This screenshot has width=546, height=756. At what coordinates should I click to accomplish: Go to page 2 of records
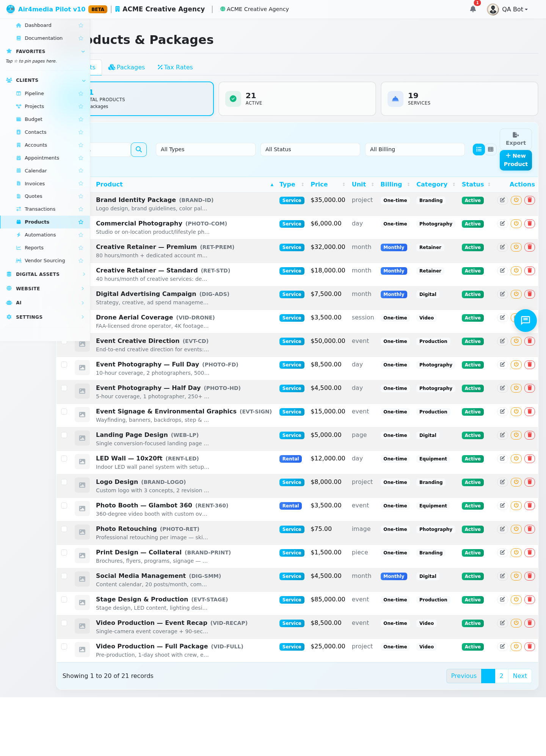[501, 676]
